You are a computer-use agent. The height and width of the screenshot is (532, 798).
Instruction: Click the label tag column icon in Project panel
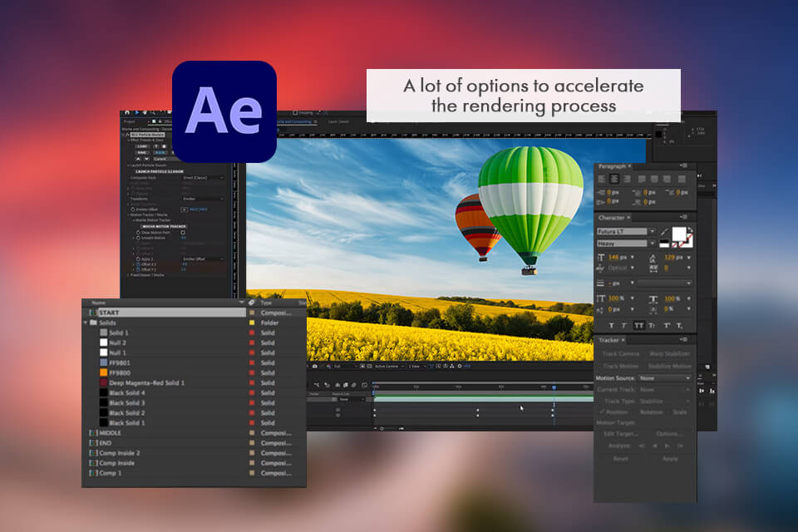[251, 303]
